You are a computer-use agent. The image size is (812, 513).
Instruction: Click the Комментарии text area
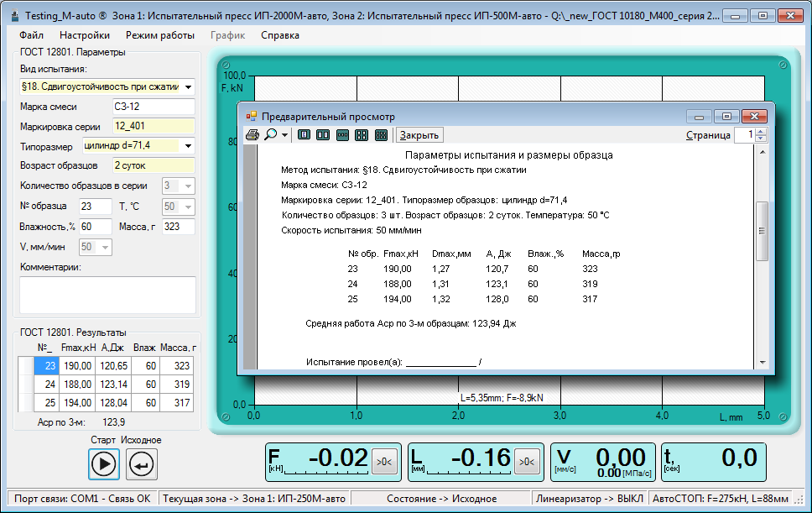click(x=107, y=295)
